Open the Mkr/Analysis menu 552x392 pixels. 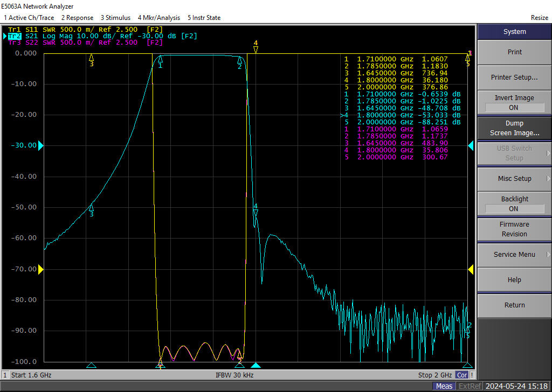(x=158, y=18)
